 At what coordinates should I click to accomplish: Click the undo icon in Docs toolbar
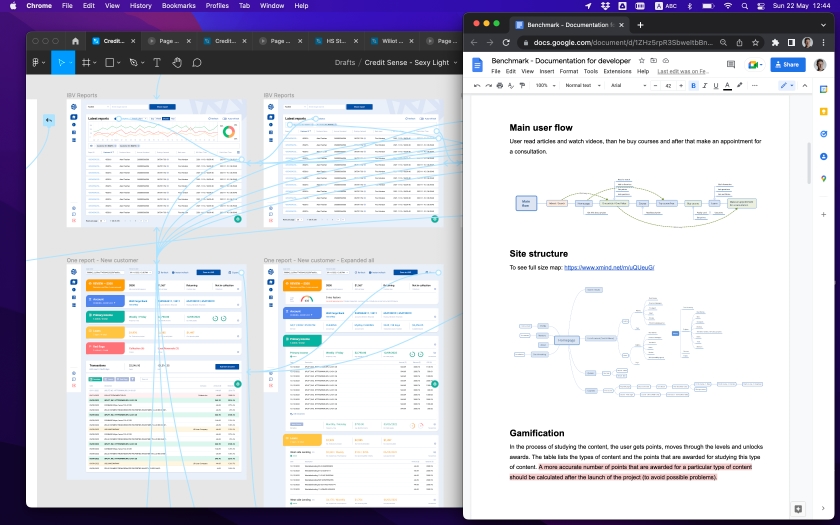477,86
